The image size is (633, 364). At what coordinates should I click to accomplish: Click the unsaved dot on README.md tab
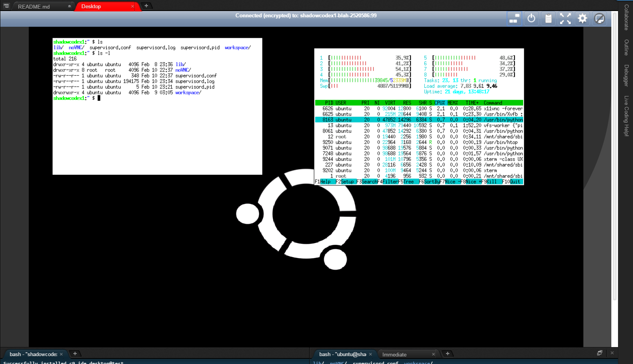[69, 6]
